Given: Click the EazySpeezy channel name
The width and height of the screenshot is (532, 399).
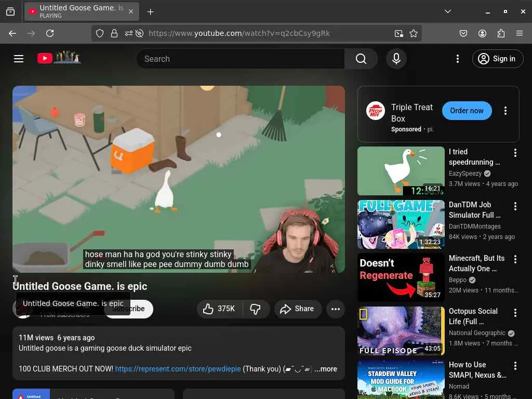Looking at the screenshot, I should tap(465, 174).
